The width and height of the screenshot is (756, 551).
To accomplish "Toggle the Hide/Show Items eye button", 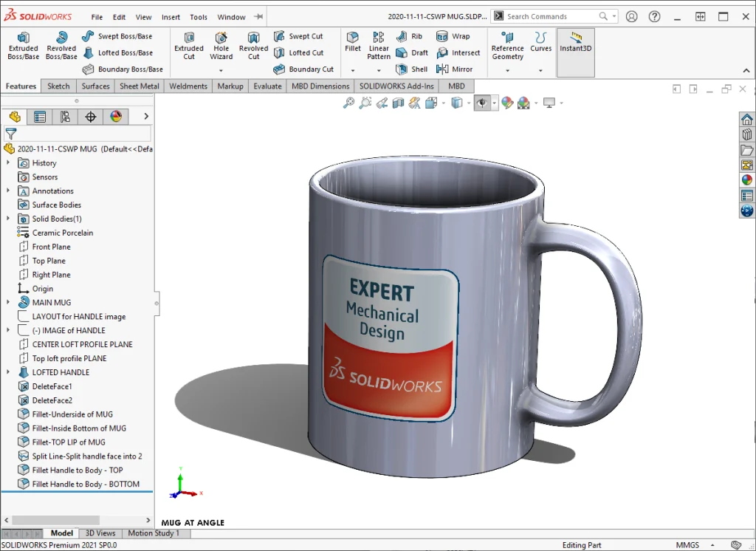I will tap(481, 103).
